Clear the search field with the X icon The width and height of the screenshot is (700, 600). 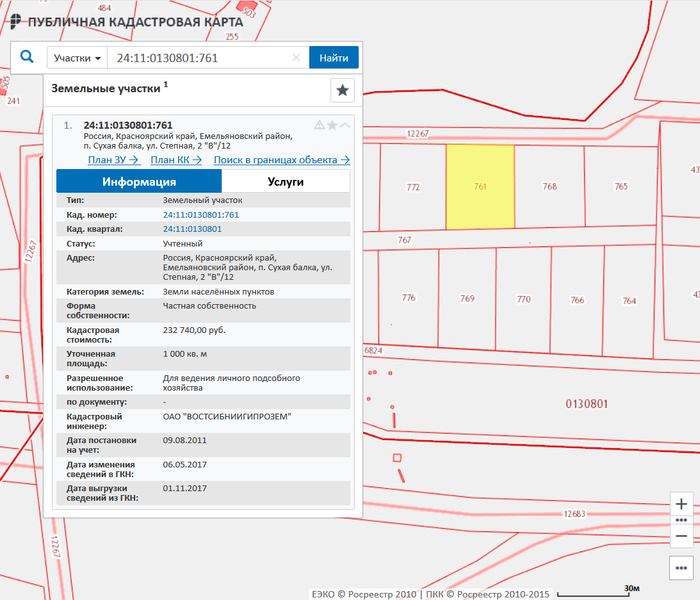tap(296, 58)
